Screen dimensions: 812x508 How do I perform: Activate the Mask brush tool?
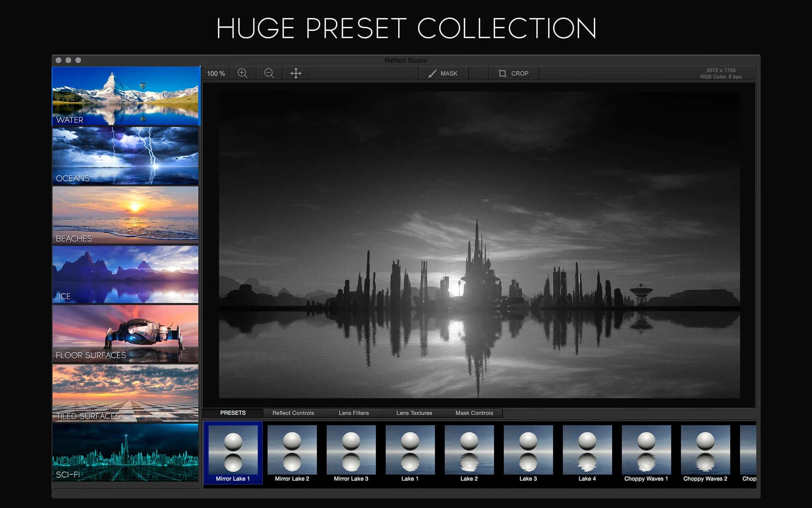click(x=443, y=73)
